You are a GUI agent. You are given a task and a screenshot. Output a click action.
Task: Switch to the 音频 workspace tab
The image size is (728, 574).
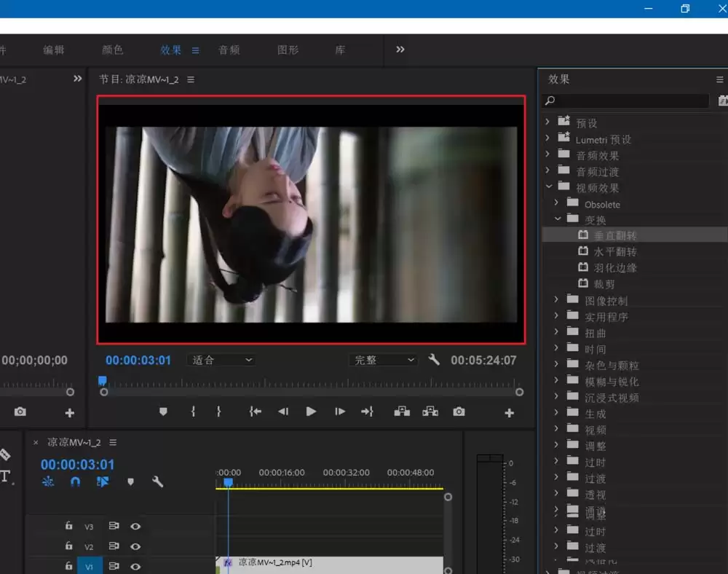coord(229,50)
